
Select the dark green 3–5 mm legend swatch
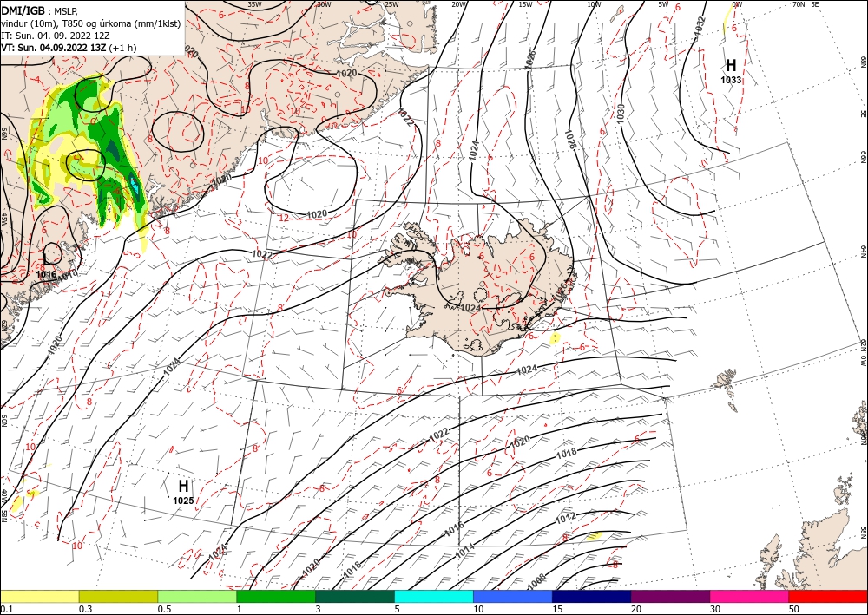(x=355, y=596)
